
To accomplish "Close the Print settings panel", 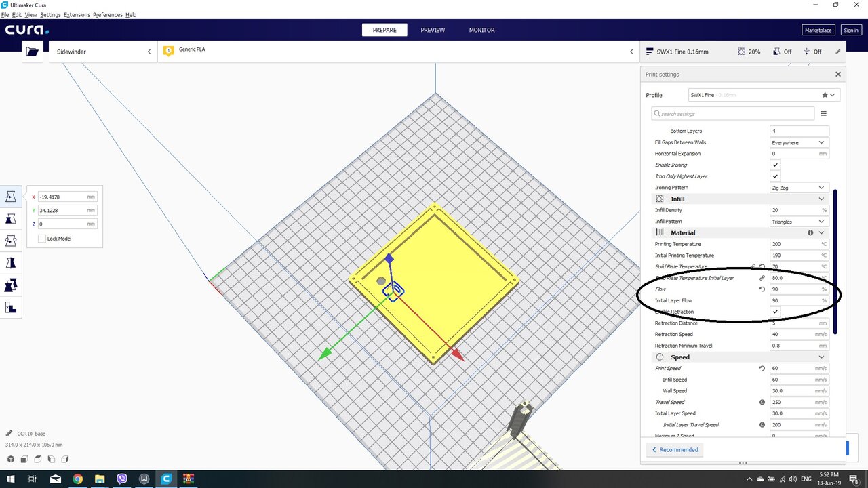I will tap(838, 75).
